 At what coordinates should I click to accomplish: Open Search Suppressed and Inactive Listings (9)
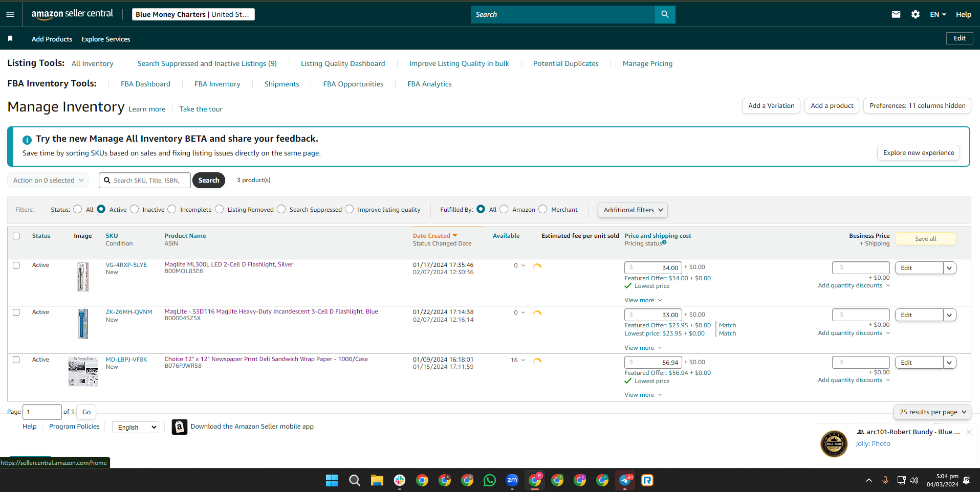tap(207, 63)
